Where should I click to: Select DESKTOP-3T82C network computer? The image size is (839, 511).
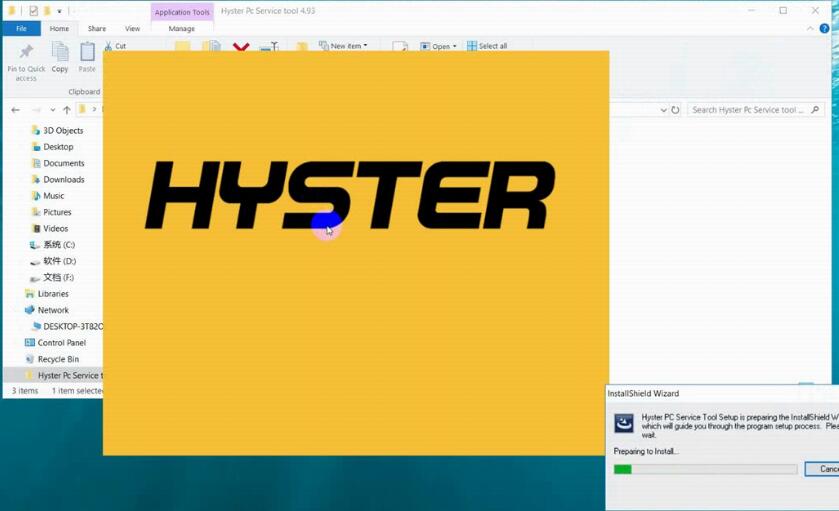(x=67, y=326)
